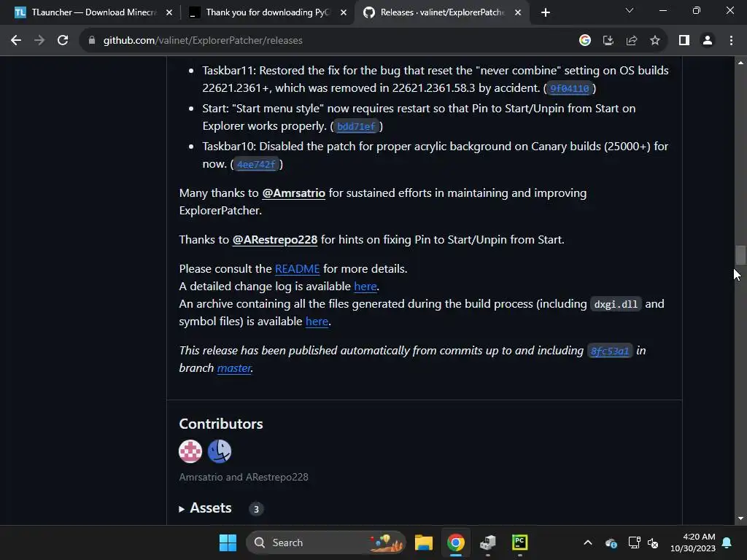Toggle the Chrome side panel

click(x=684, y=41)
